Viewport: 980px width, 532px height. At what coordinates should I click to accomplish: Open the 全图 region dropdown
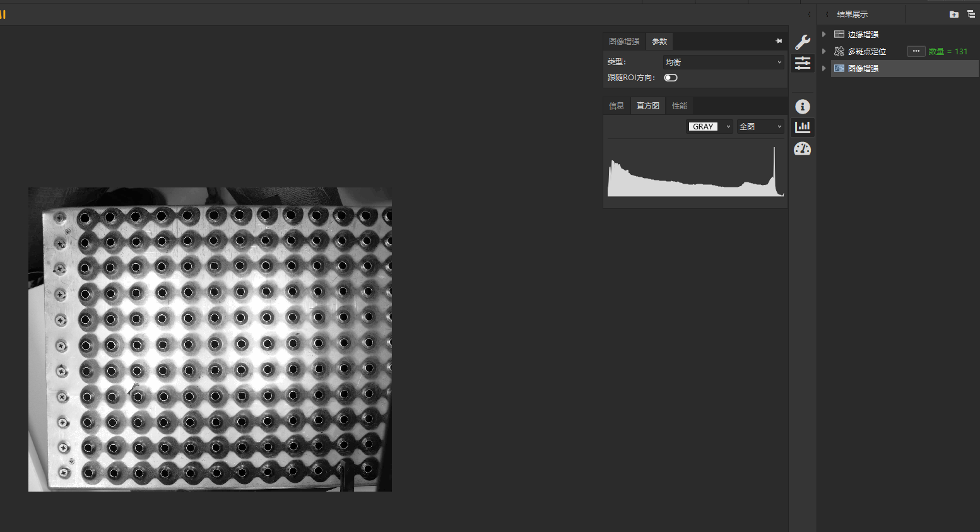(x=760, y=127)
